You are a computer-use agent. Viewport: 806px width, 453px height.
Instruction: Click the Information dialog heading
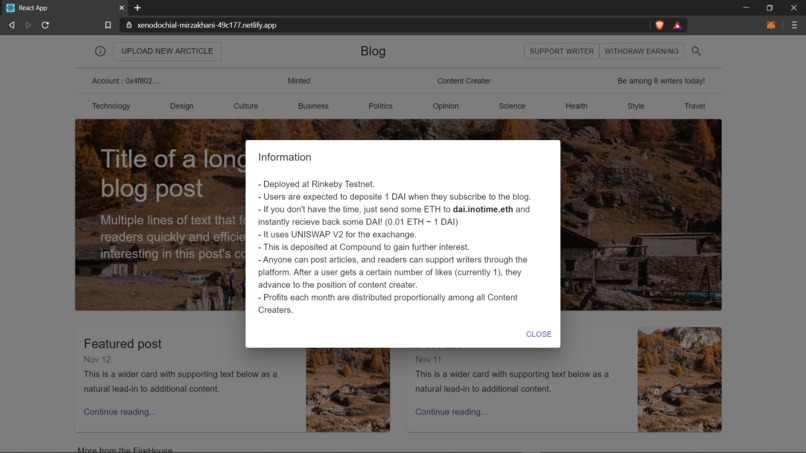[x=285, y=157]
